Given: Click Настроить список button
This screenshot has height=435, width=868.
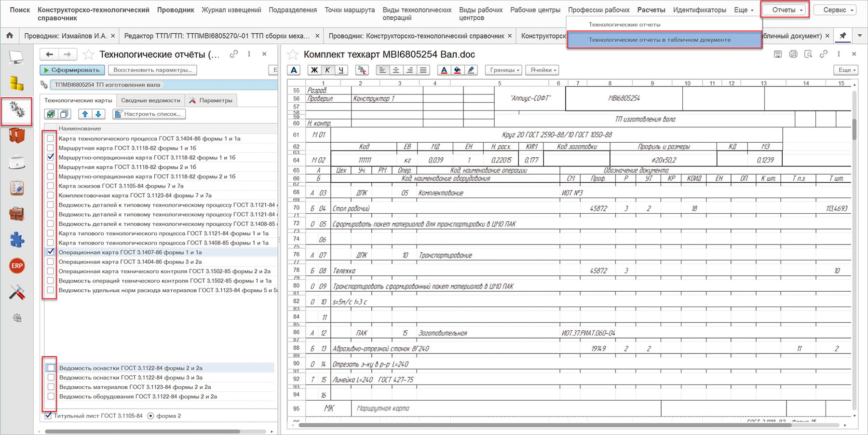Looking at the screenshot, I should coord(149,114).
